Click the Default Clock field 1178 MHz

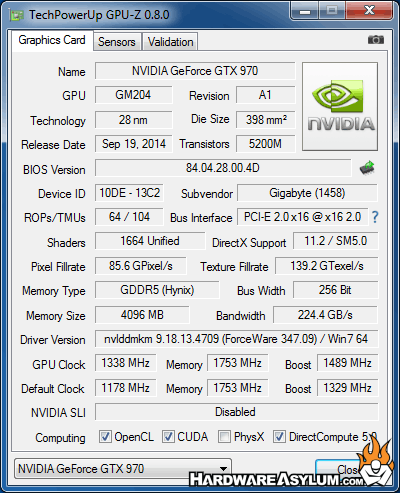[x=125, y=388]
